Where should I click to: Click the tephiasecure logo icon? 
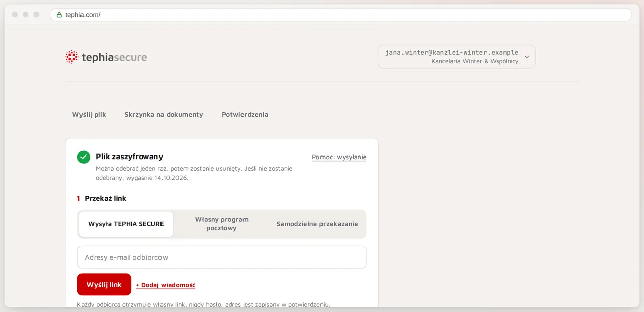coord(72,57)
